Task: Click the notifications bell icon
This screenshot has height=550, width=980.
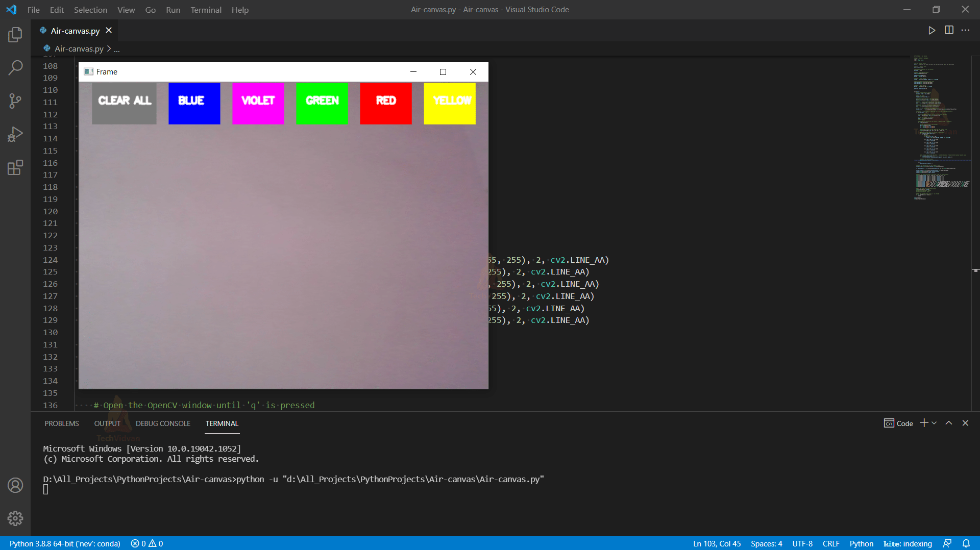Action: [x=967, y=543]
